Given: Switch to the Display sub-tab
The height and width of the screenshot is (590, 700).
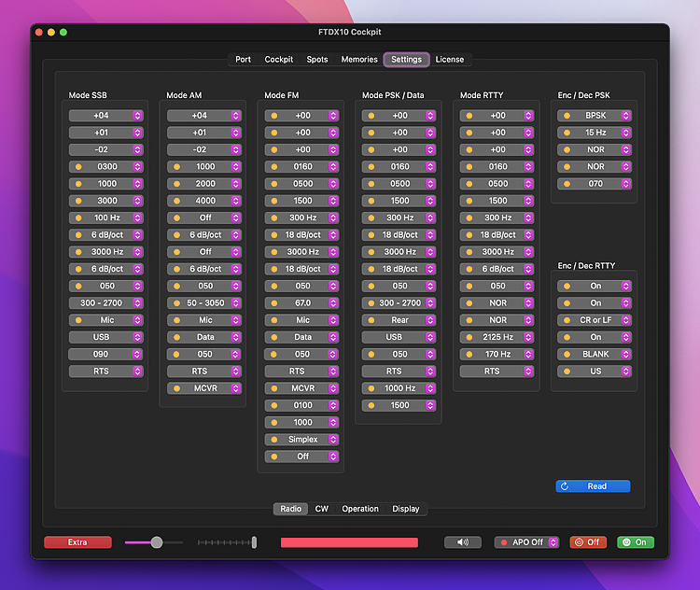Looking at the screenshot, I should point(405,509).
